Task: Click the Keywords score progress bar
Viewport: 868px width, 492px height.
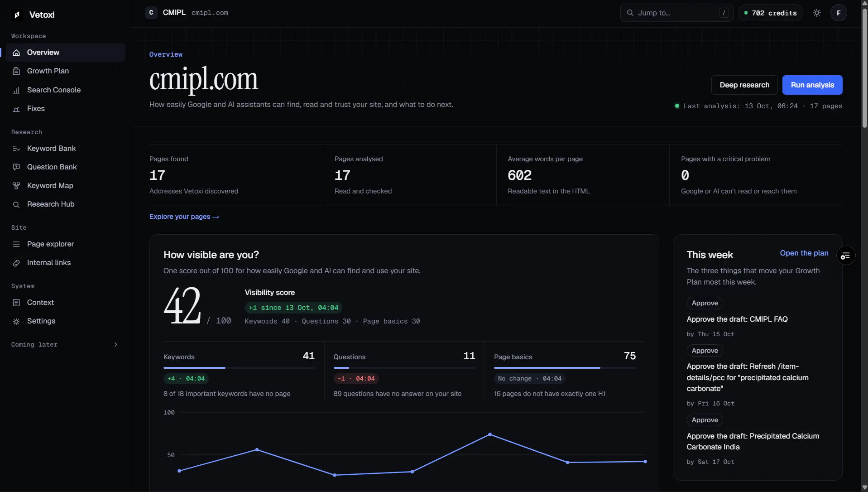Action: click(239, 368)
